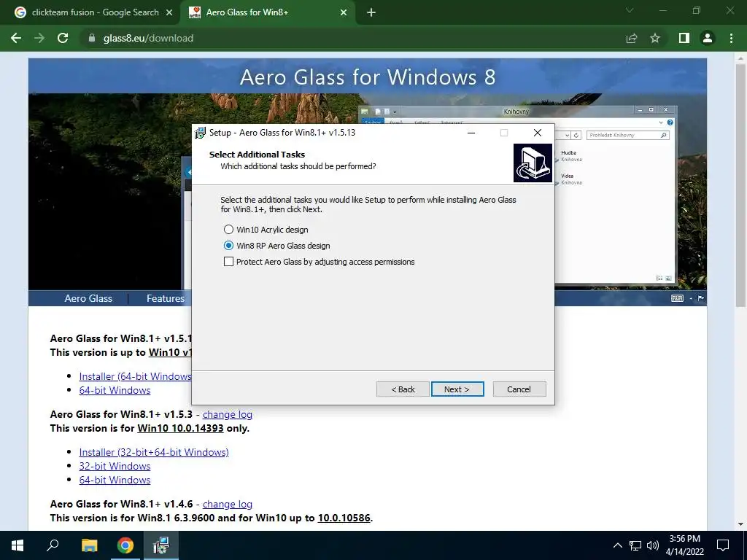747x560 pixels.
Task: Switch to Aero Glass for Win8+ tab
Action: (247, 12)
